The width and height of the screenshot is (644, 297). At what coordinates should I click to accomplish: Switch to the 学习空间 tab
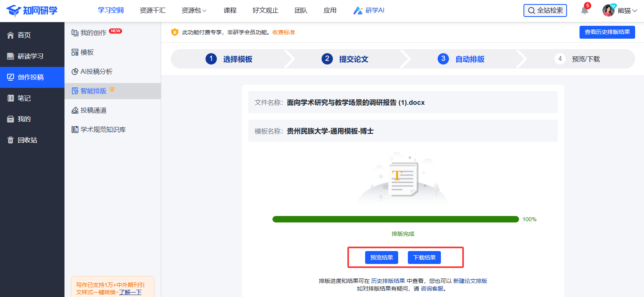coord(110,10)
